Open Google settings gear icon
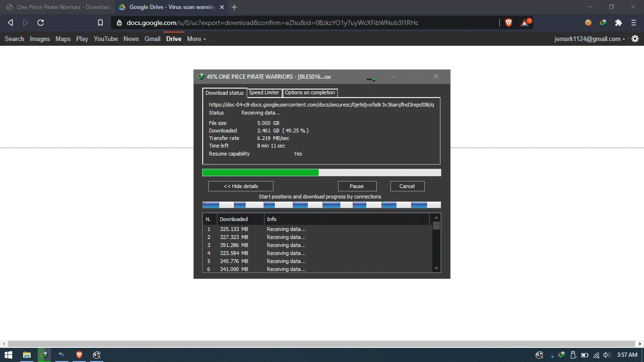Image resolution: width=644 pixels, height=362 pixels. pyautogui.click(x=635, y=39)
